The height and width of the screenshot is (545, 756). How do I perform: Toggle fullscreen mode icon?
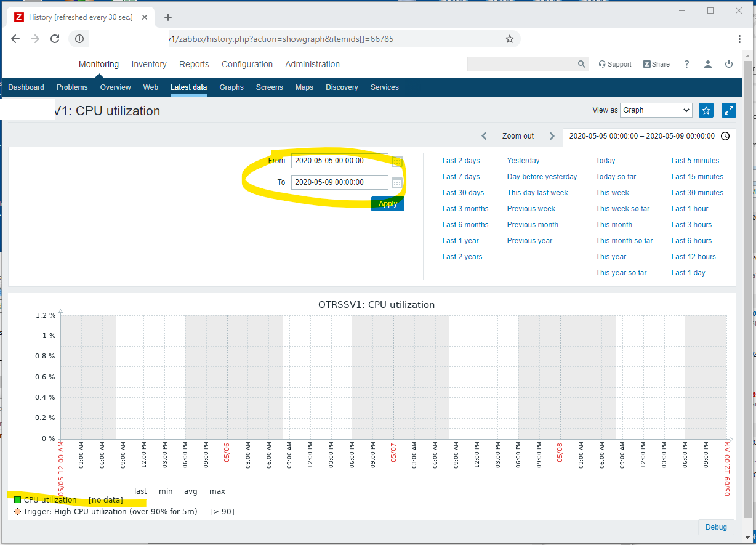click(728, 110)
